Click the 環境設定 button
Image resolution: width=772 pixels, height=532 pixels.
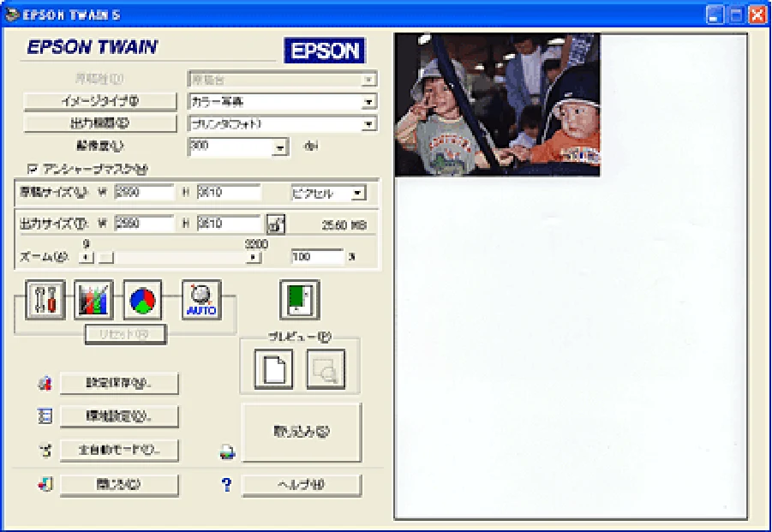[x=119, y=416]
